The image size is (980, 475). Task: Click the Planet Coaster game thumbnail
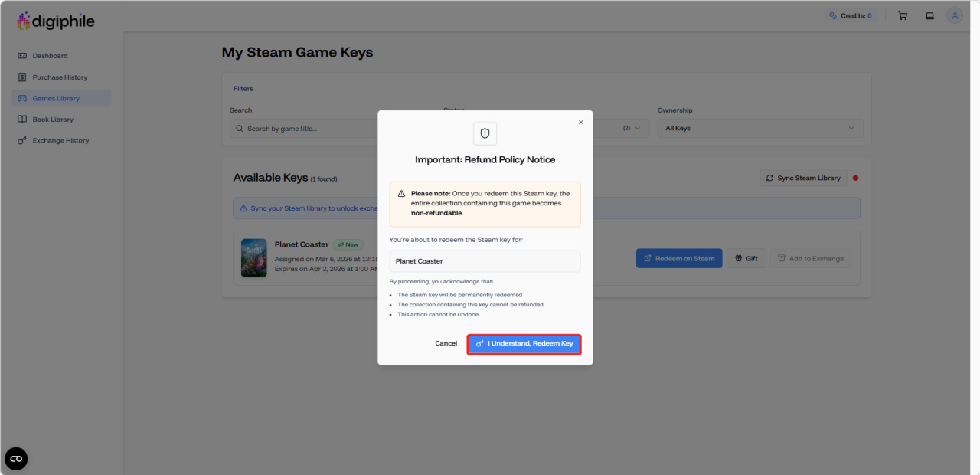tap(254, 257)
